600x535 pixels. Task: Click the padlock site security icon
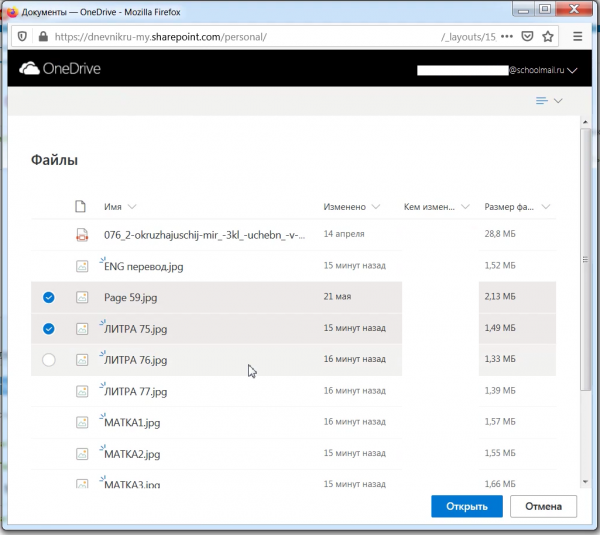coord(41,36)
